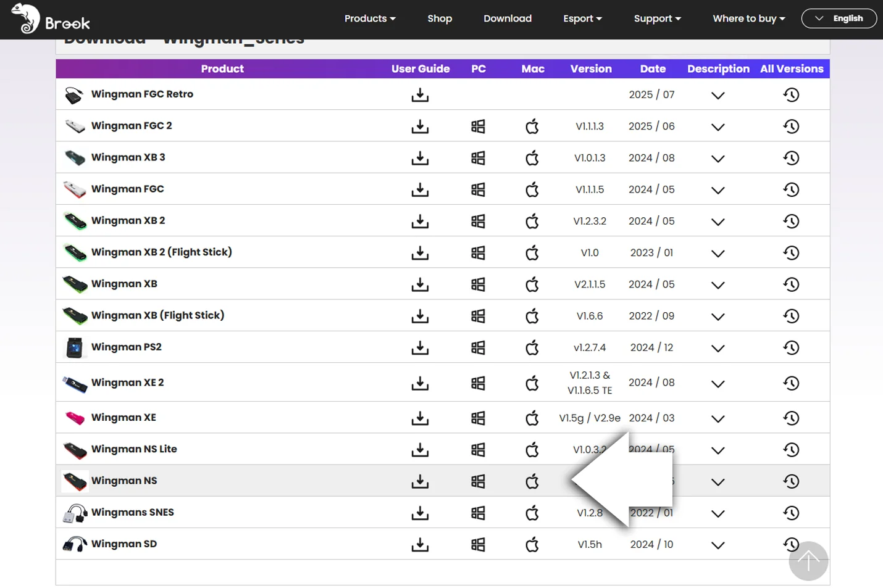Click version V1.1.1.3 of Wingman FGC 2
The height and width of the screenshot is (588, 883).
tap(590, 126)
